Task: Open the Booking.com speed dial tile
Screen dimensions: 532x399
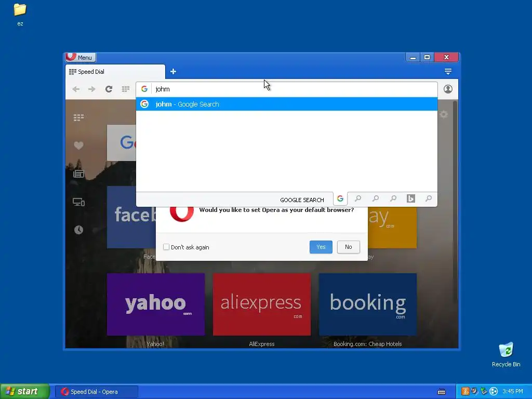Action: click(x=368, y=304)
